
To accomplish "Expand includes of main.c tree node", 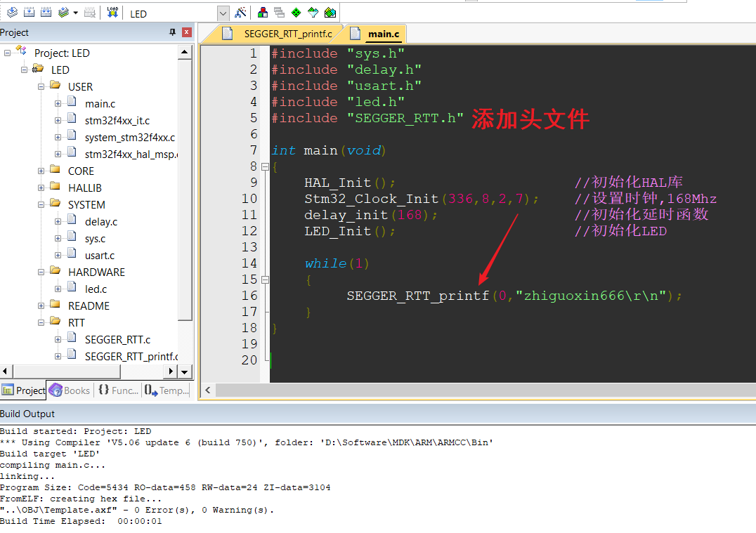I will [58, 104].
